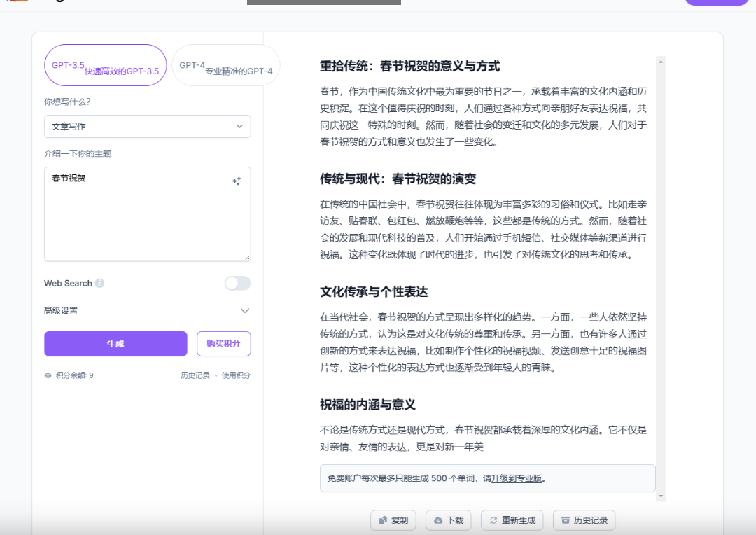Click the chevron next to 高级设置
Screen dimensions: 756x535
click(245, 310)
